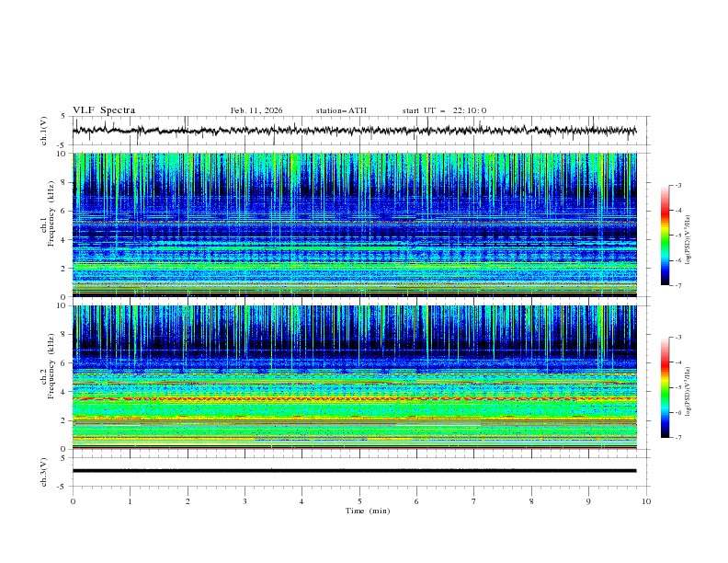728x563 pixels.
Task: Click time axis tick label '5'
Action: (x=359, y=501)
